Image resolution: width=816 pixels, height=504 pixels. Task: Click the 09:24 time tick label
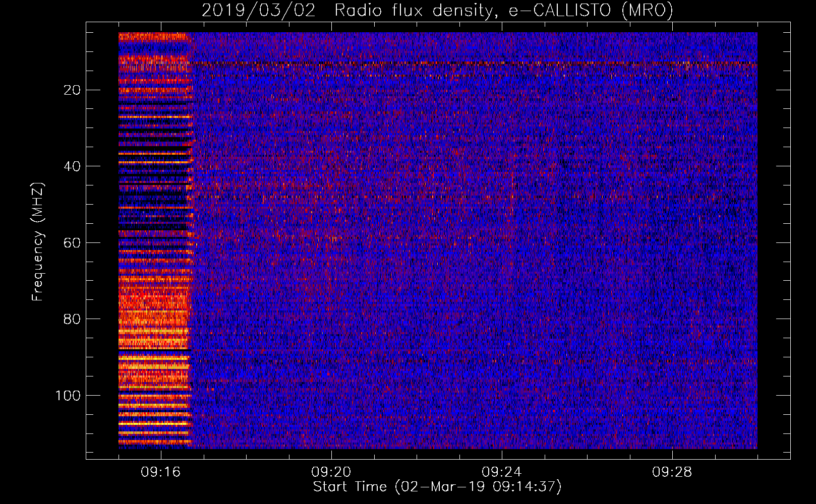pyautogui.click(x=501, y=472)
